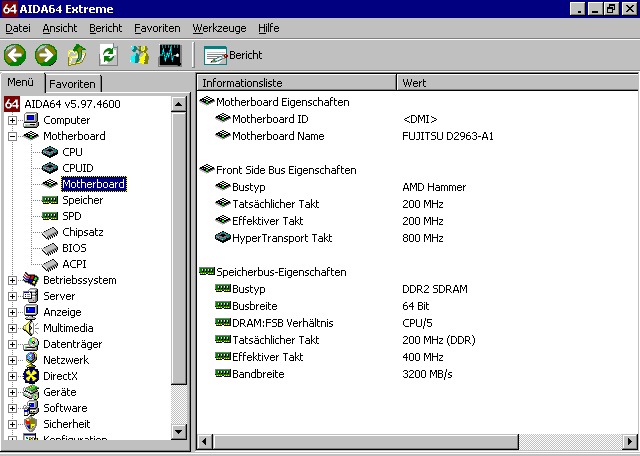Click the Geräte devices icon
Viewport: 640px width, 456px height.
click(31, 392)
